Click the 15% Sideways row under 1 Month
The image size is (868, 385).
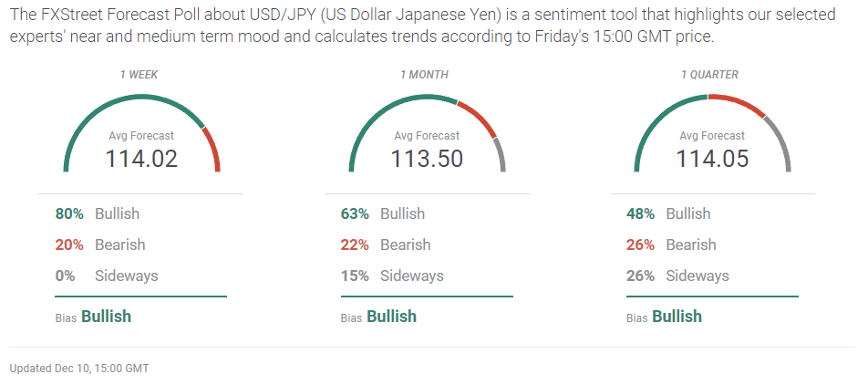(392, 276)
